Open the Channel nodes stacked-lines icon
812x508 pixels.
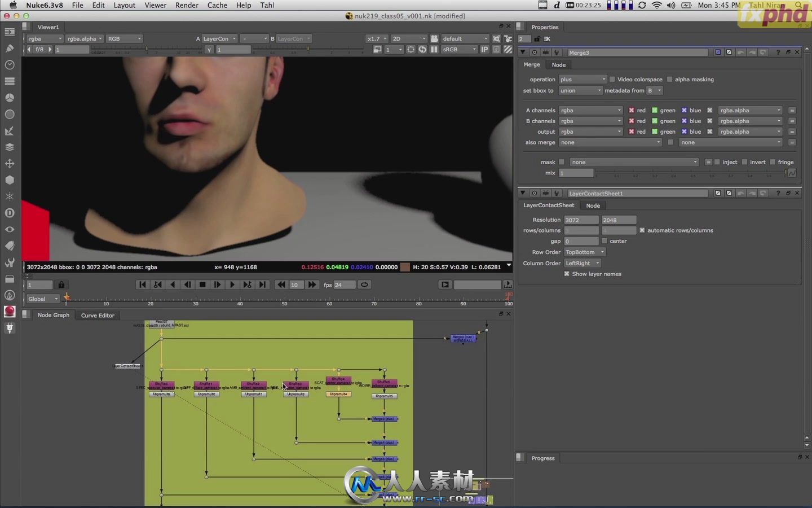coord(10,81)
